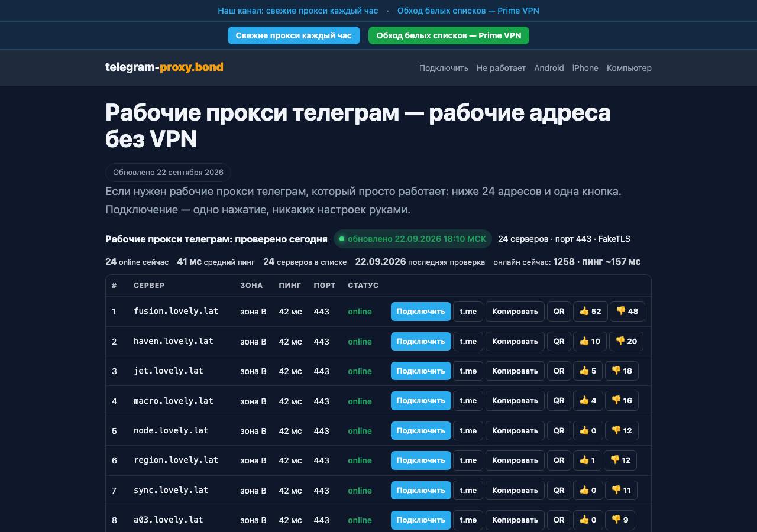Give thumbs up to macro.lovely.lat

(588, 401)
